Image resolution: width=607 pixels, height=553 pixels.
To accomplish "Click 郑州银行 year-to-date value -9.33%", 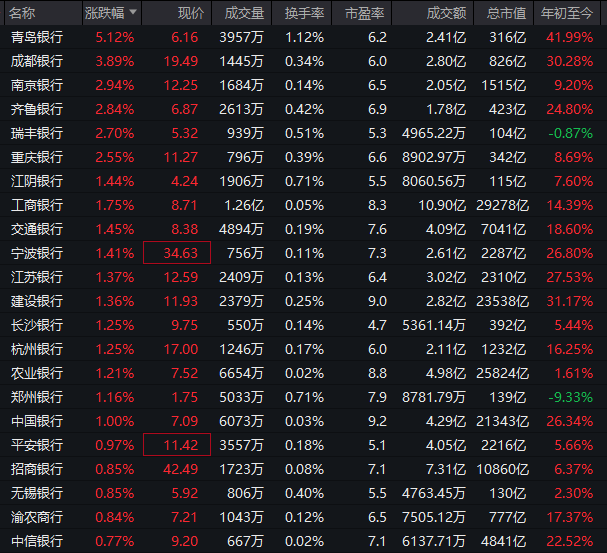I will (x=571, y=397).
